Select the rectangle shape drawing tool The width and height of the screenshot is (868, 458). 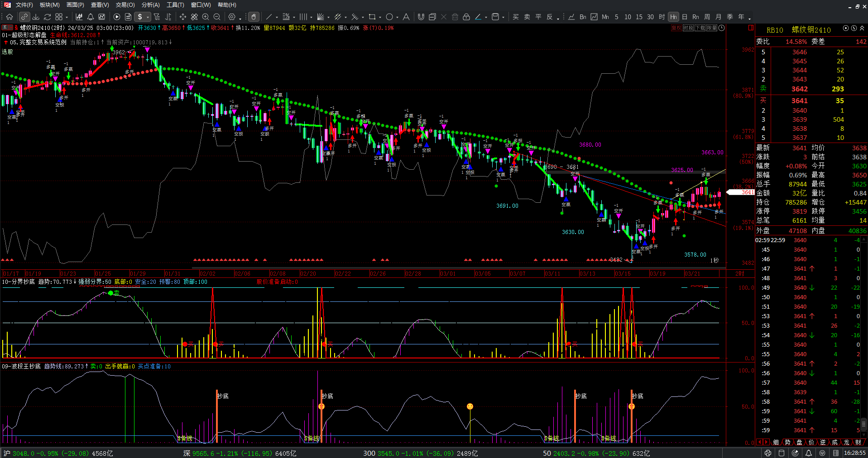(x=372, y=17)
